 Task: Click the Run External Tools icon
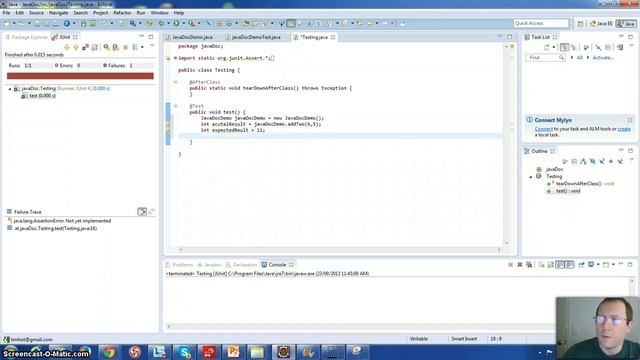tap(191, 24)
